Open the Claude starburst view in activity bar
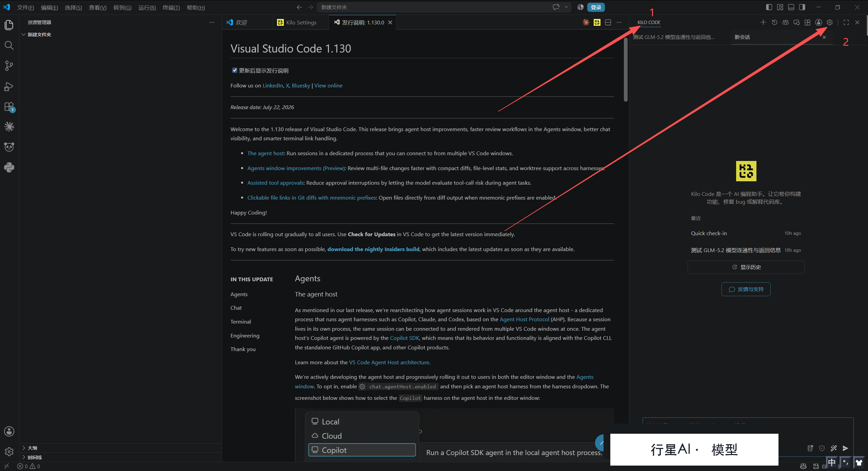 [x=9, y=127]
